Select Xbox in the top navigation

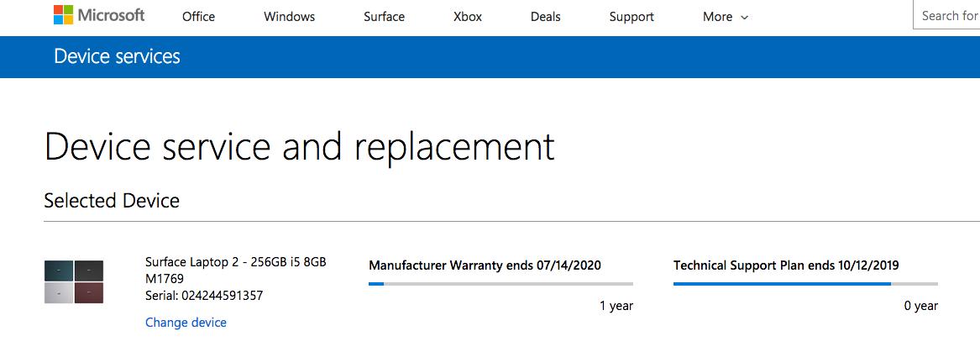tap(468, 17)
